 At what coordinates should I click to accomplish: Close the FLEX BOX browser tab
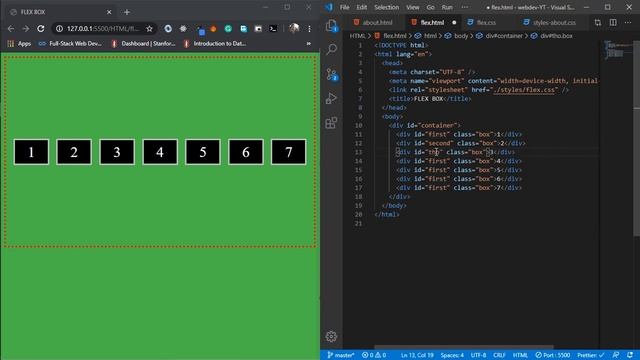pyautogui.click(x=109, y=12)
